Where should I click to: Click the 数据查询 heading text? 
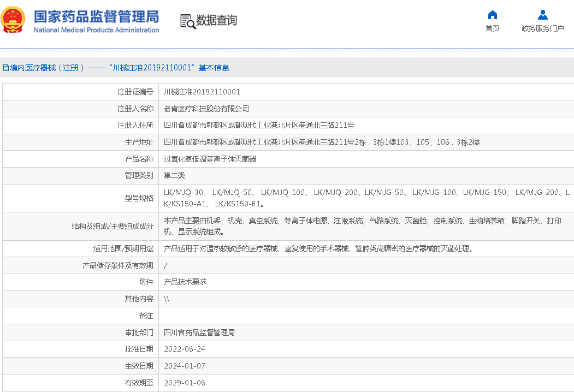click(x=217, y=21)
